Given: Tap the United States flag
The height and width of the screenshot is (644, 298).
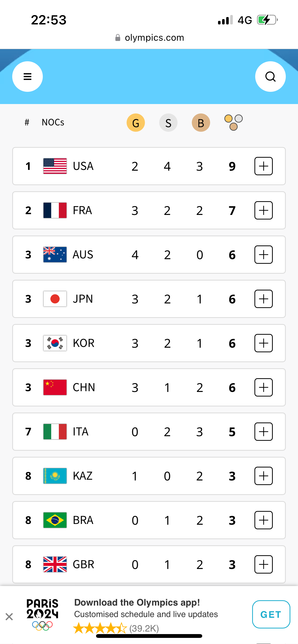Looking at the screenshot, I should 55,166.
